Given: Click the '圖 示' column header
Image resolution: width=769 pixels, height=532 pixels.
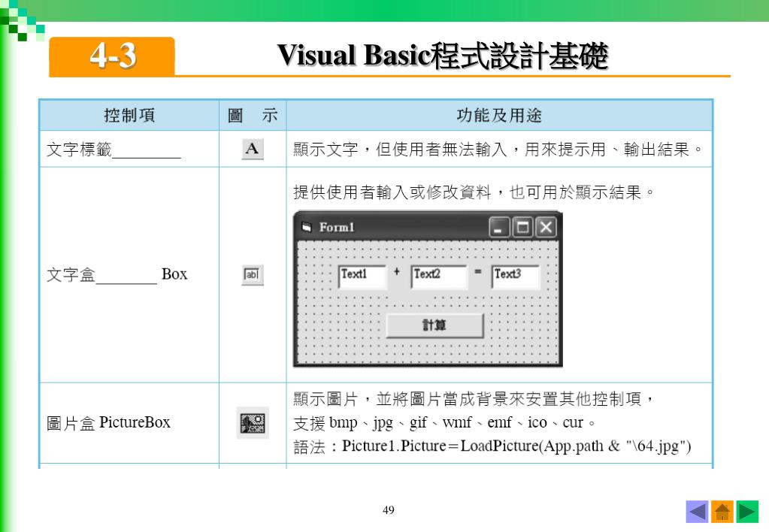Looking at the screenshot, I should [x=253, y=115].
